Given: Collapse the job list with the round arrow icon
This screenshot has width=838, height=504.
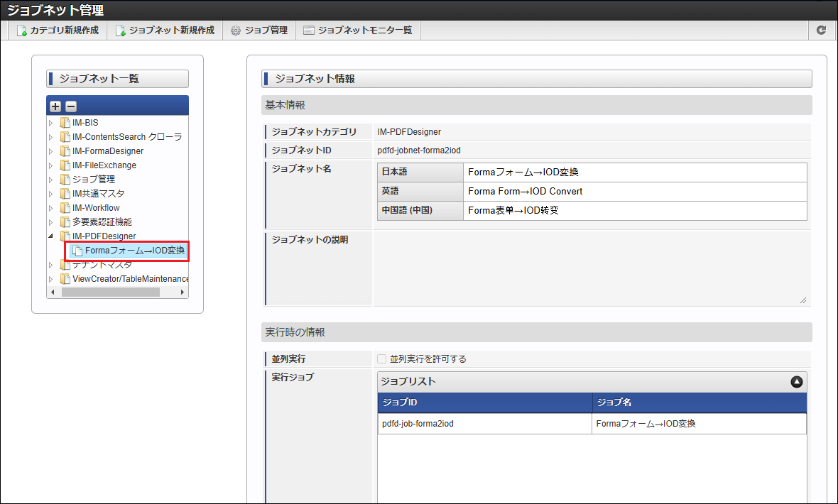Looking at the screenshot, I should pos(796,382).
